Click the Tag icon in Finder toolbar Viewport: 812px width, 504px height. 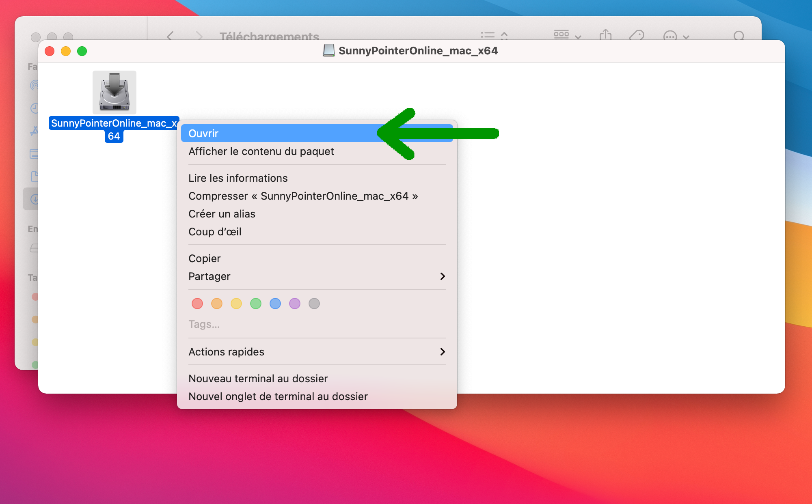point(637,36)
